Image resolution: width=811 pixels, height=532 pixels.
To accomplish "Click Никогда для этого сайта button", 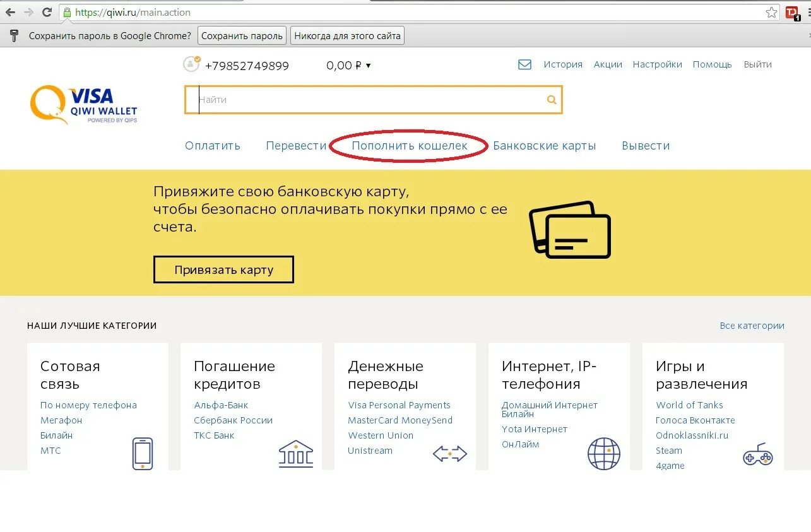I will click(347, 36).
